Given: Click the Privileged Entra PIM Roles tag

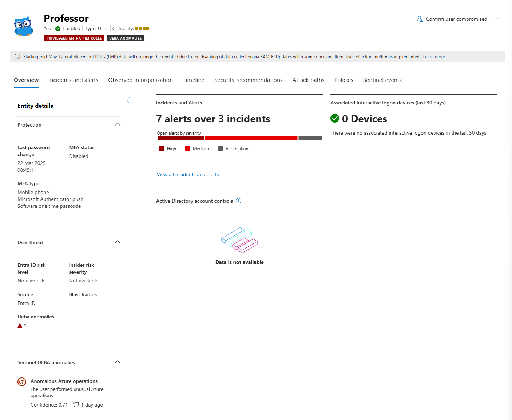Looking at the screenshot, I should coord(74,39).
